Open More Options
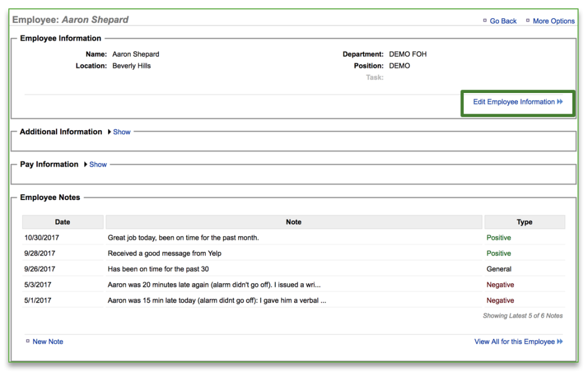Image resolution: width=588 pixels, height=372 pixels. pyautogui.click(x=553, y=21)
